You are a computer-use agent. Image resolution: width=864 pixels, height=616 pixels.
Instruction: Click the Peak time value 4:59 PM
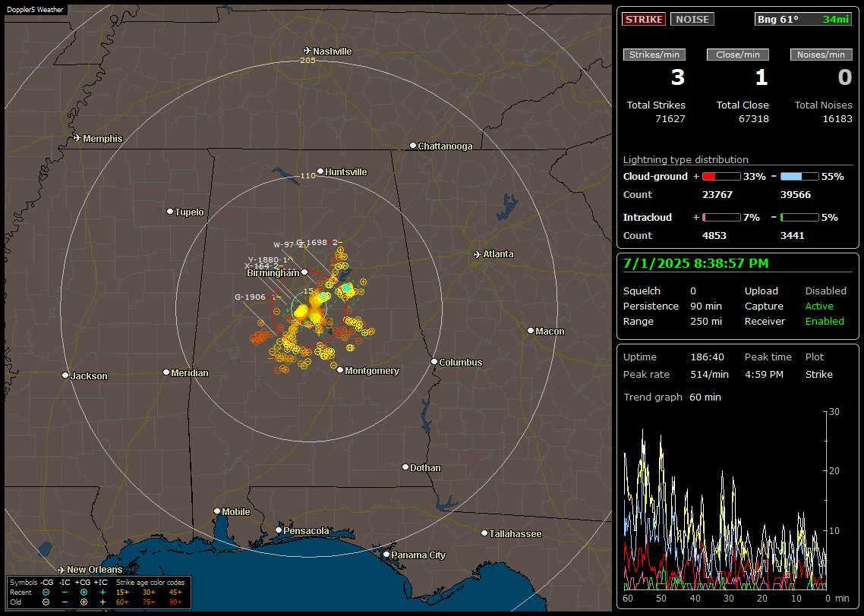(x=764, y=374)
